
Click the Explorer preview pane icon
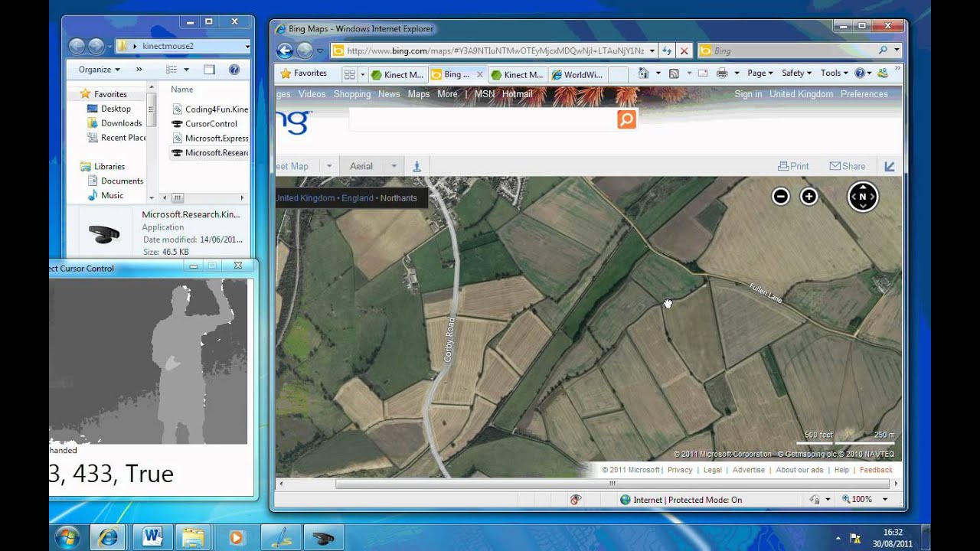(209, 70)
